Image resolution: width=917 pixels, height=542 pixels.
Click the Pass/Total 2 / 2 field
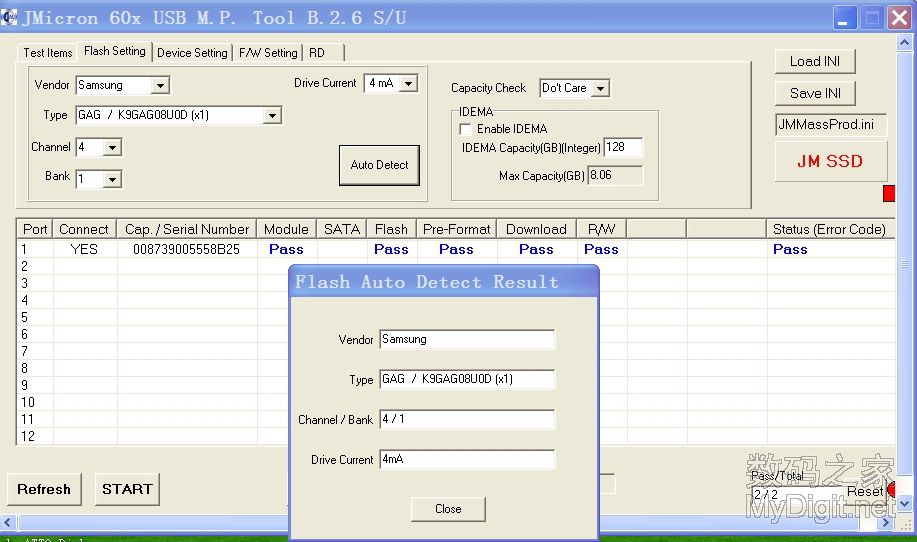click(798, 494)
